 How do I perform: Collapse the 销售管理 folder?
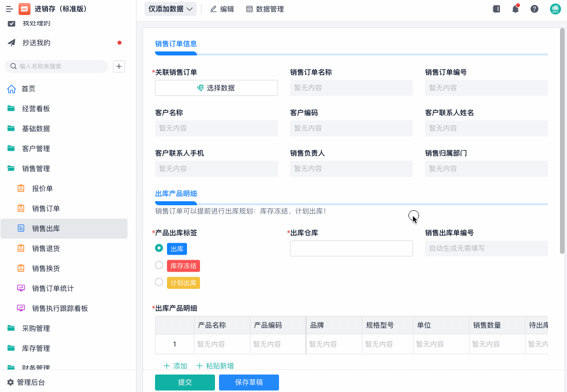click(x=64, y=169)
